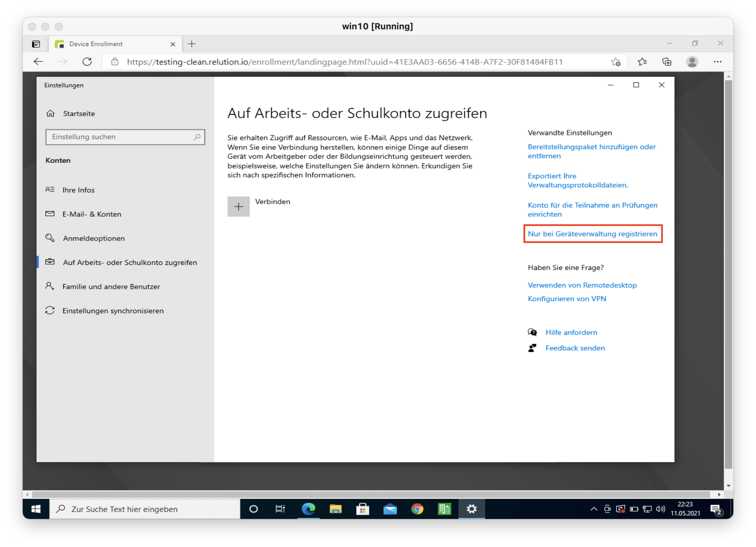Open the Windows Start menu

pyautogui.click(x=36, y=509)
